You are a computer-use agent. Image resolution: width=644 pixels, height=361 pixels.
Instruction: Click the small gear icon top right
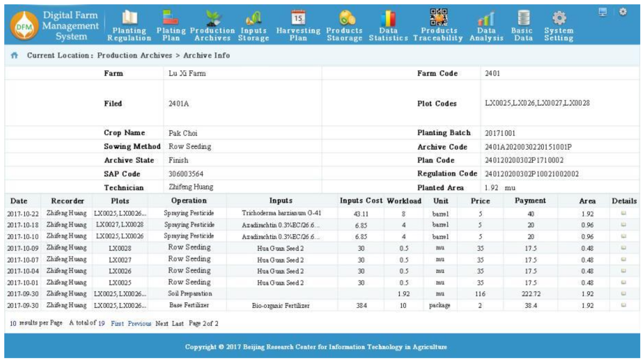point(623,12)
